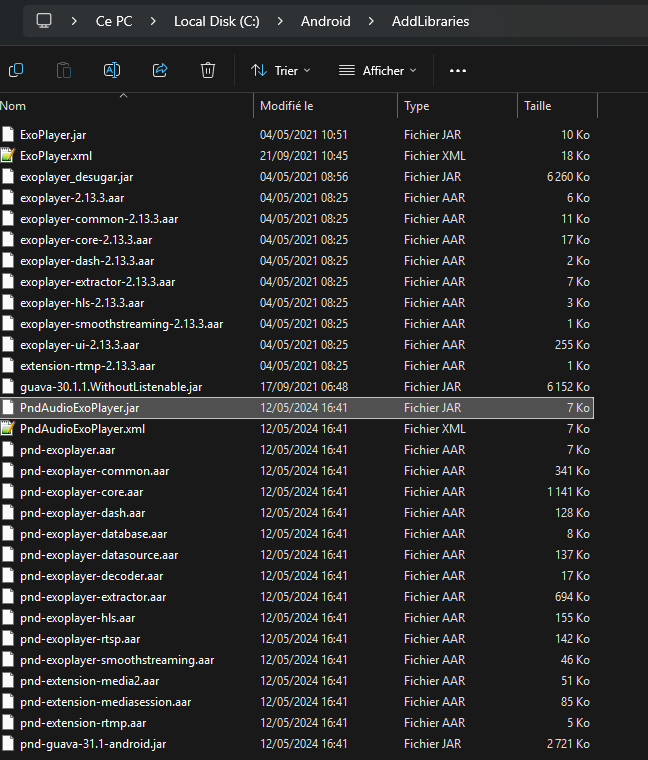
Task: Open the Trier sort dropdown
Action: (x=281, y=71)
